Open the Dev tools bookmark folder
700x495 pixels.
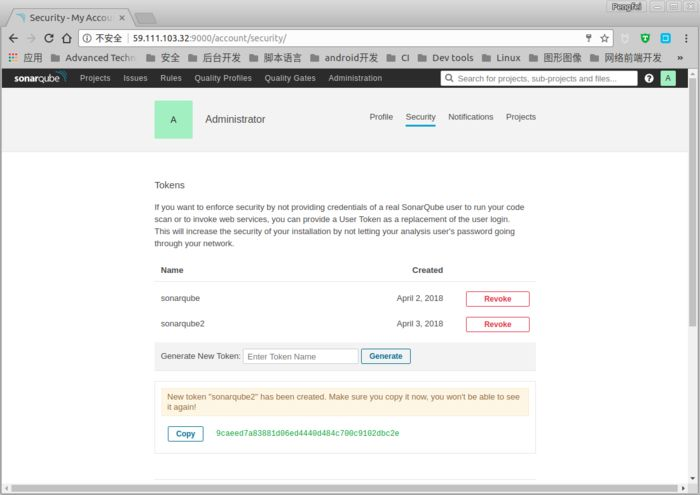tap(445, 58)
